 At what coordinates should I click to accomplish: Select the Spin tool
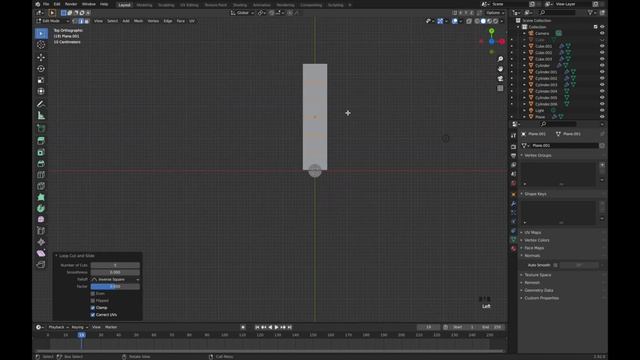[x=41, y=209]
